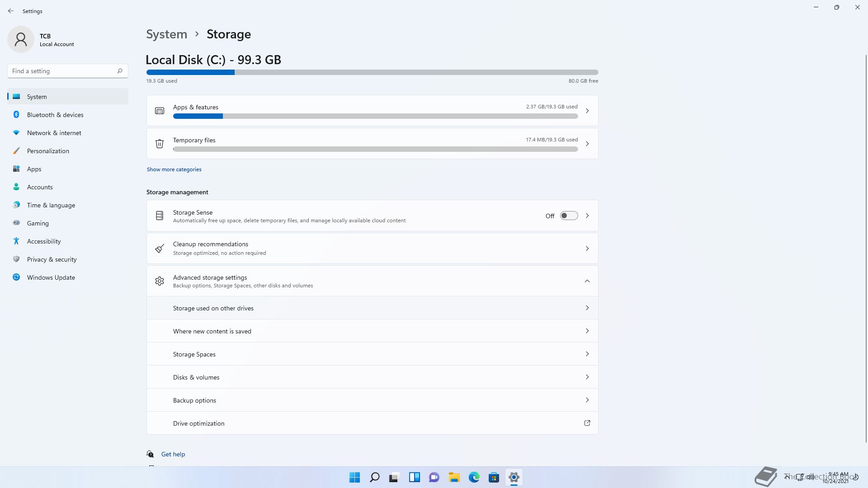
Task: Turn on the Storage Sense toggle
Action: [569, 216]
